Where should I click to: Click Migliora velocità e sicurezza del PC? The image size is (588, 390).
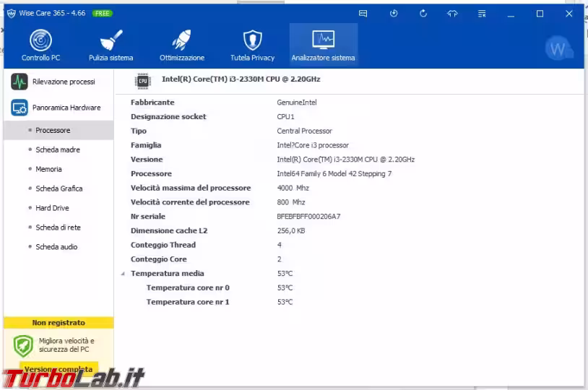pyautogui.click(x=66, y=345)
